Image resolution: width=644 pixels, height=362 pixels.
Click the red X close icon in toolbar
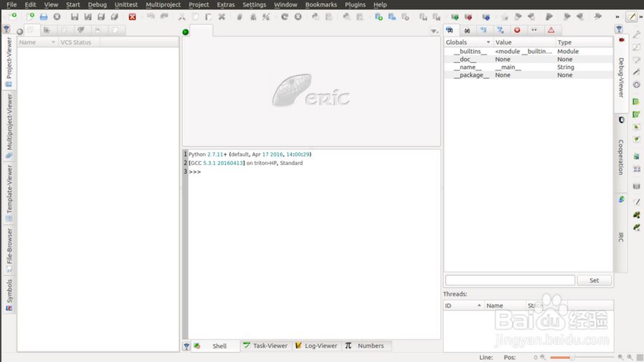[132, 16]
